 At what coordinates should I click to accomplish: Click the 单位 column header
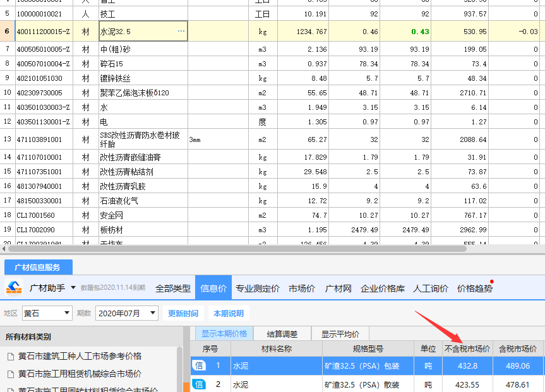pos(428,348)
